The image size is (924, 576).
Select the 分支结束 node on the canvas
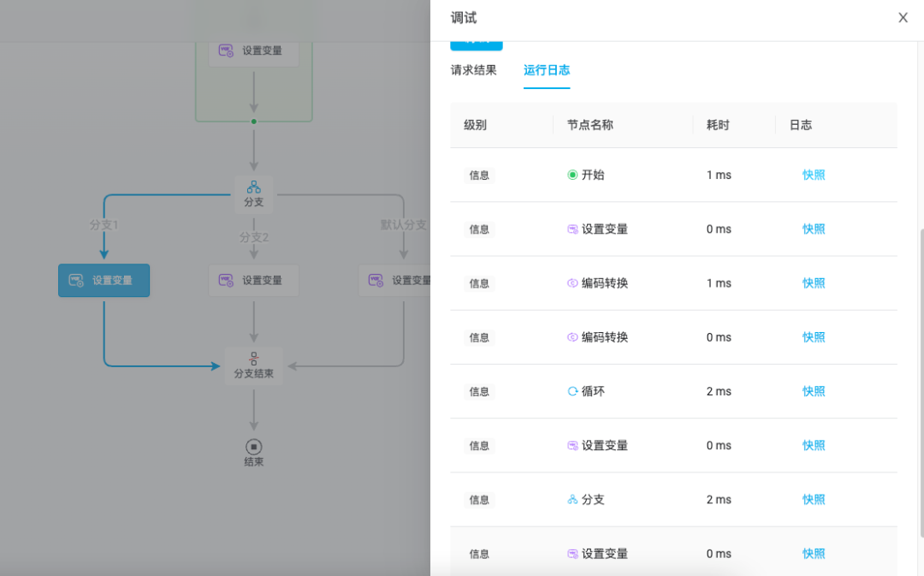(x=253, y=366)
